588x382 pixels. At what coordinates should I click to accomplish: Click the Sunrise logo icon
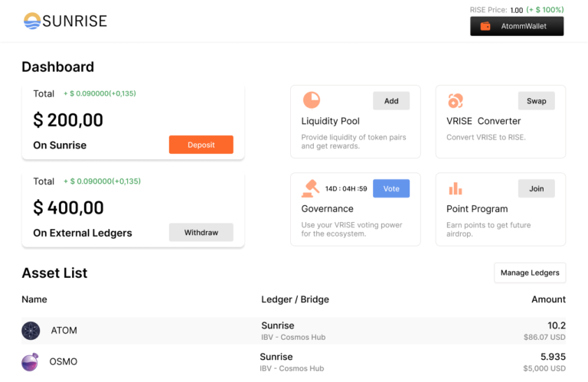click(x=32, y=21)
